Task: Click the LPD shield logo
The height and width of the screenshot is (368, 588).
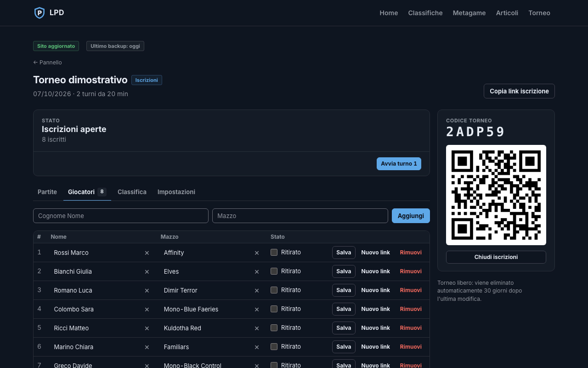Action: pyautogui.click(x=40, y=13)
